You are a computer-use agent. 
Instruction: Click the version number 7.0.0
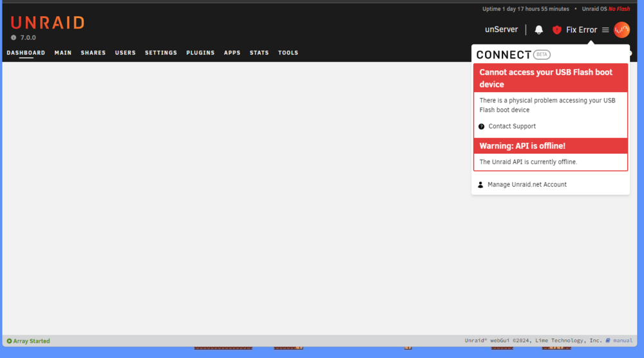(28, 37)
